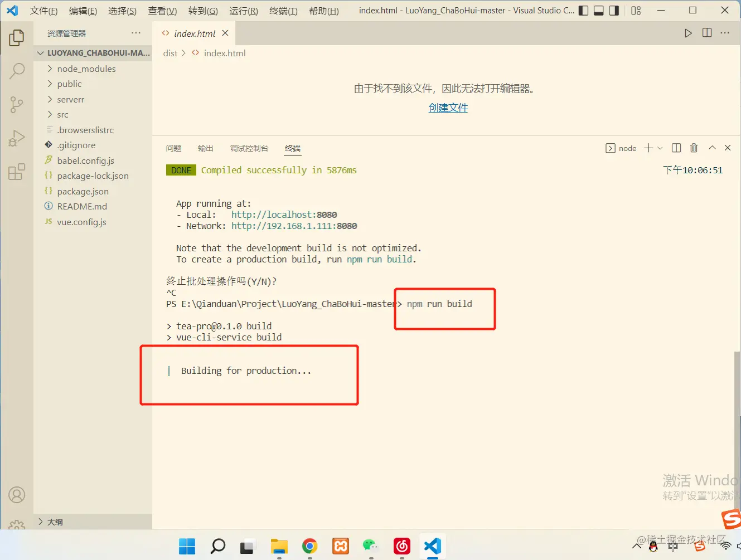
Task: Open the 192.168.1.111:8080 network link
Action: [x=294, y=226]
